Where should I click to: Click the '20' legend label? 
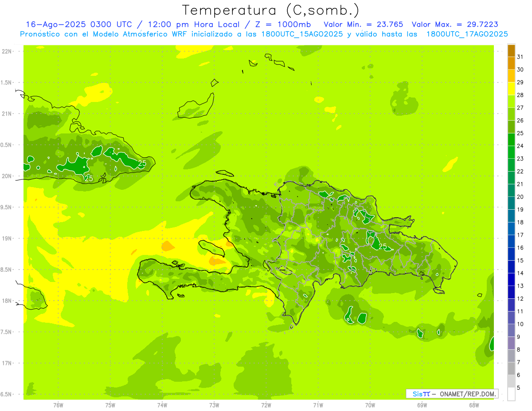point(520,197)
